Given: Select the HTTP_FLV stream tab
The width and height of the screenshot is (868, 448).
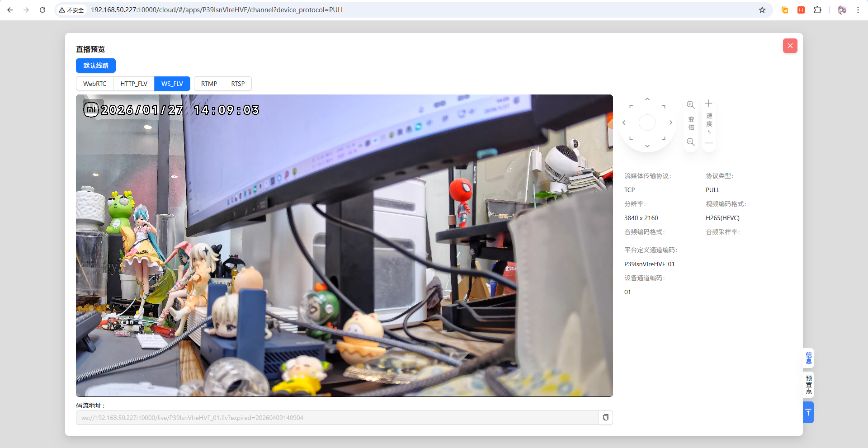Looking at the screenshot, I should click(x=134, y=84).
